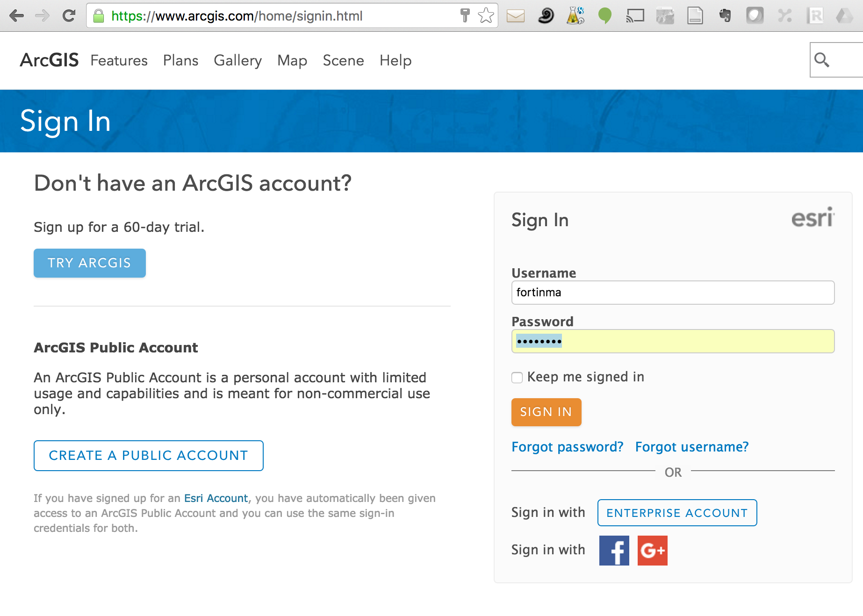This screenshot has height=616, width=863.
Task: Open the Map menu item
Action: pyautogui.click(x=292, y=60)
